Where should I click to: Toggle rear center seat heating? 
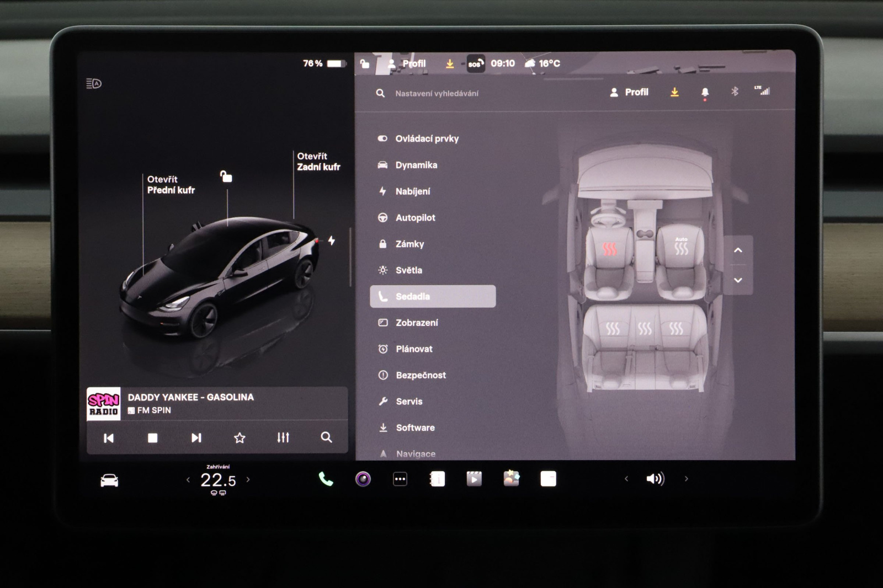645,329
